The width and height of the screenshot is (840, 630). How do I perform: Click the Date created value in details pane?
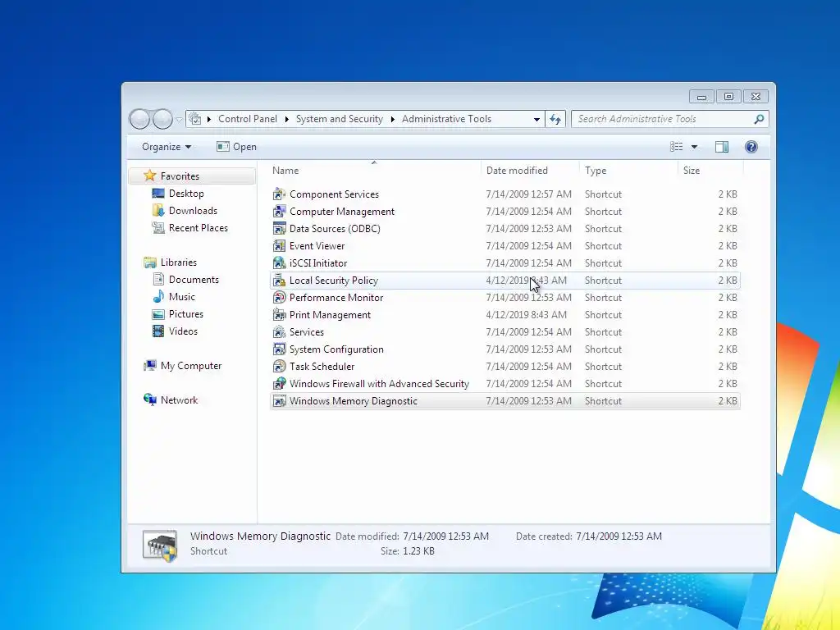coord(619,536)
